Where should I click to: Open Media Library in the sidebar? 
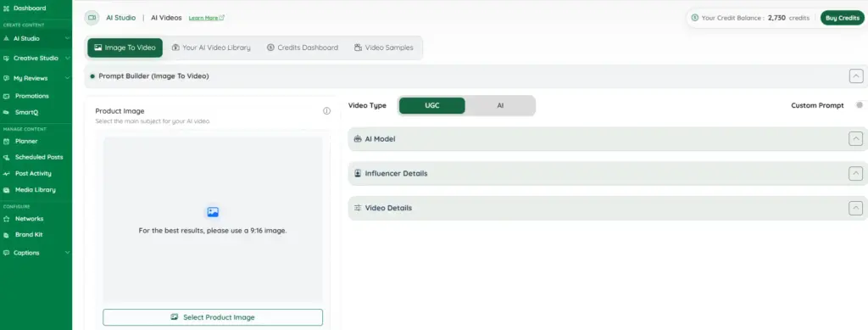click(36, 190)
